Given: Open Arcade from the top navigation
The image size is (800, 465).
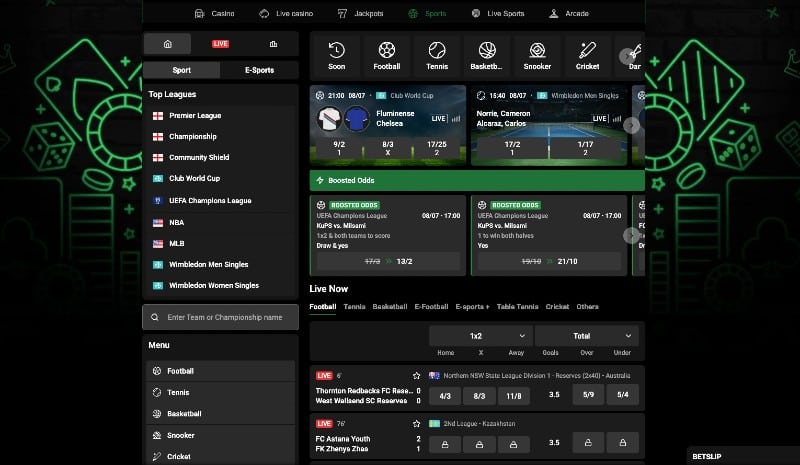Looking at the screenshot, I should [569, 14].
